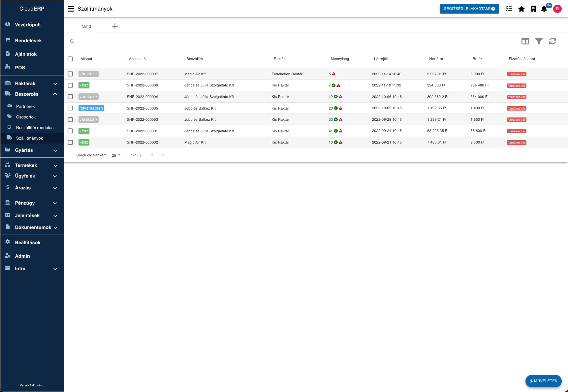
Task: Open Szállítmányok submenu item
Action: click(x=32, y=138)
